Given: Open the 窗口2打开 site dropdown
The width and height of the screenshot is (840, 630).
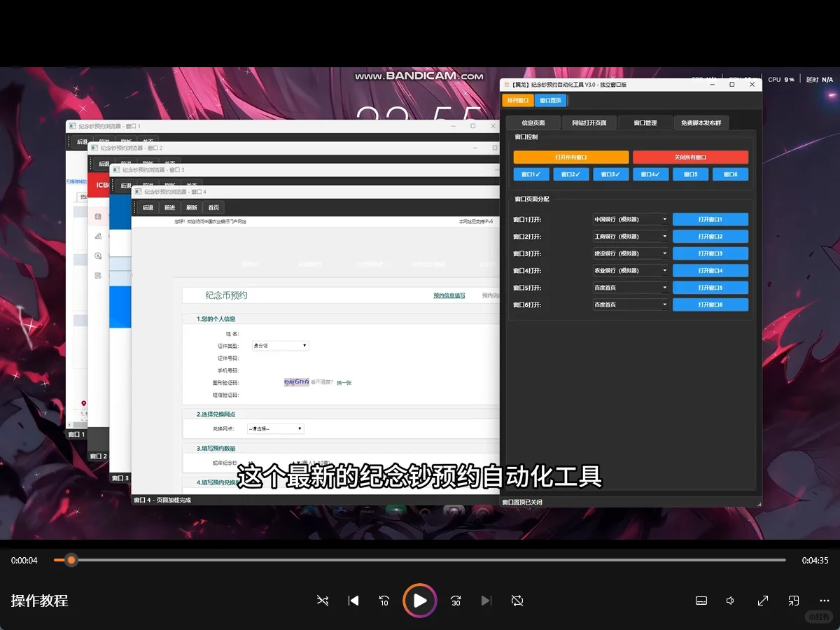Looking at the screenshot, I should (630, 237).
